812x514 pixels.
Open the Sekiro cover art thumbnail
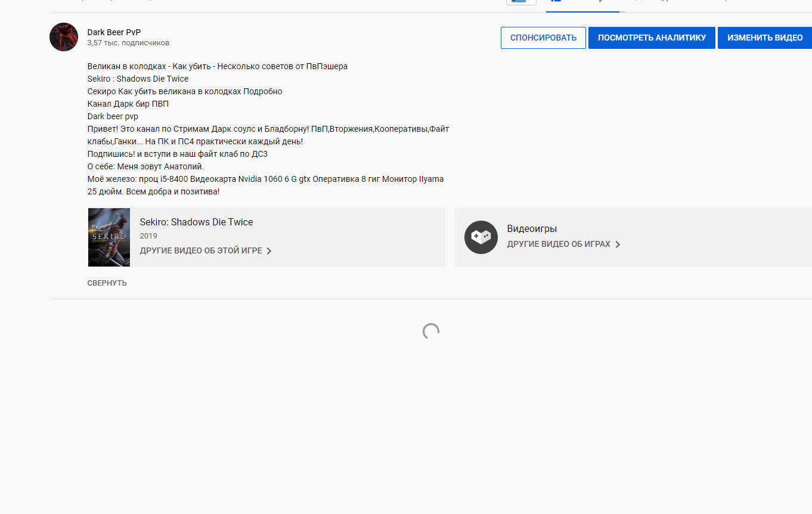(109, 237)
